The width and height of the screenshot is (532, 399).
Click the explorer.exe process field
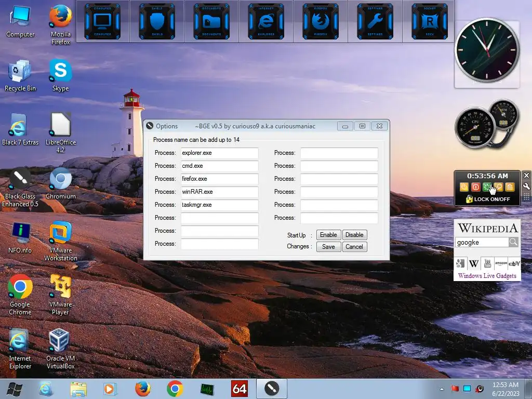coord(220,153)
